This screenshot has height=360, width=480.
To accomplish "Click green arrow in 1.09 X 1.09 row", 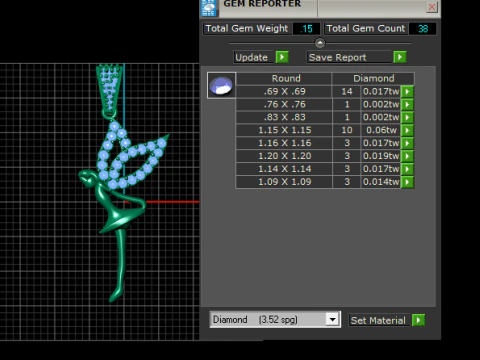I will click(407, 182).
